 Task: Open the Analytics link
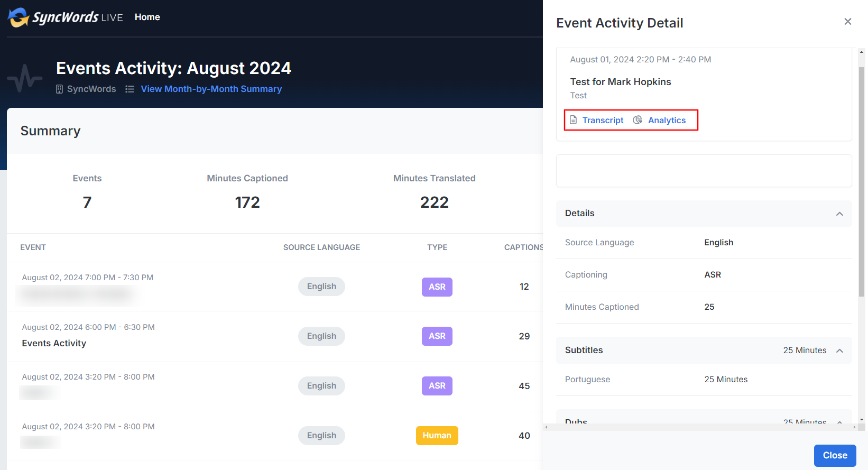[x=667, y=120]
